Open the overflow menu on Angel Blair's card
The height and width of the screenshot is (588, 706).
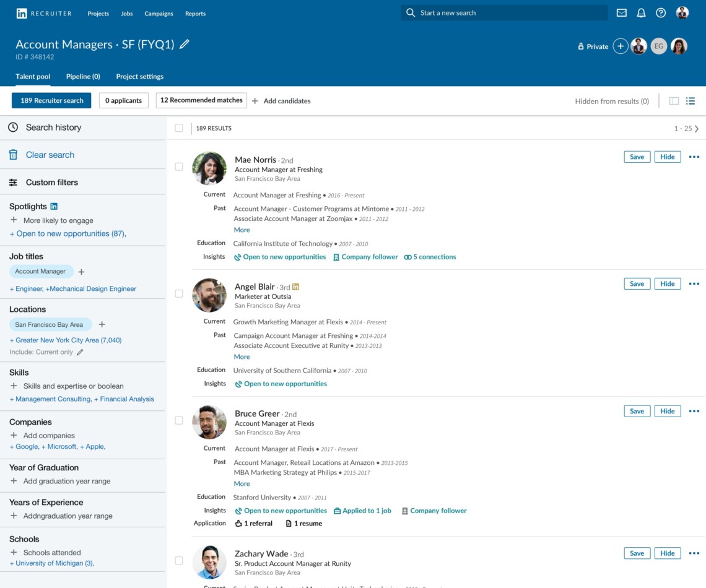[x=694, y=283]
